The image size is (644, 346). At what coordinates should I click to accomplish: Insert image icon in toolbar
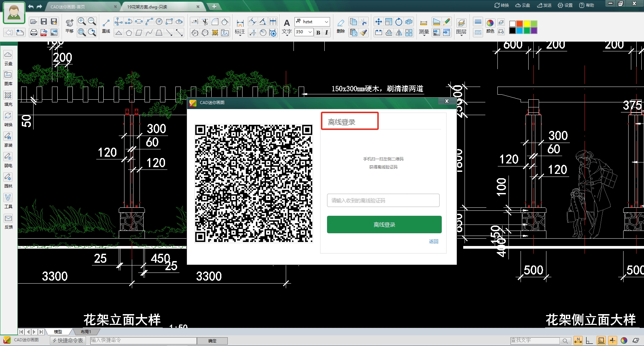click(x=225, y=33)
